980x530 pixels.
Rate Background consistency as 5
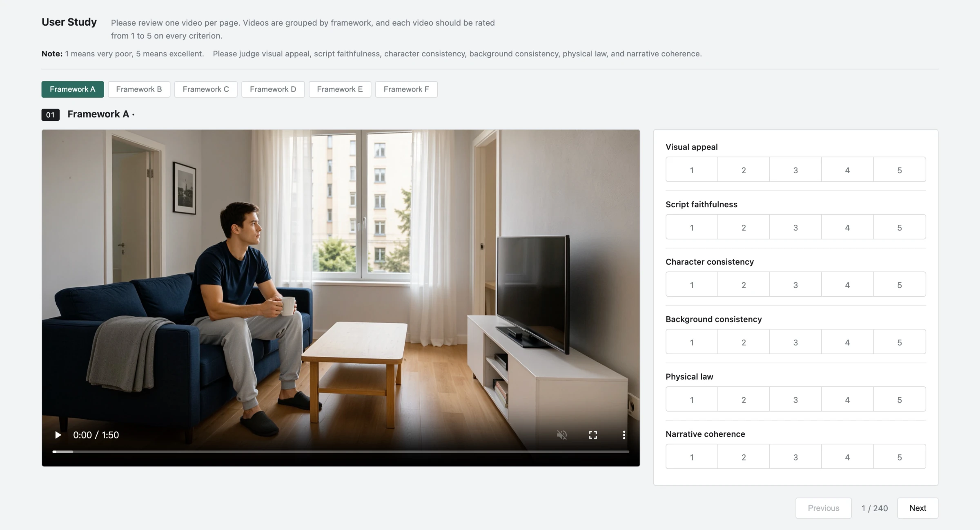pyautogui.click(x=900, y=342)
